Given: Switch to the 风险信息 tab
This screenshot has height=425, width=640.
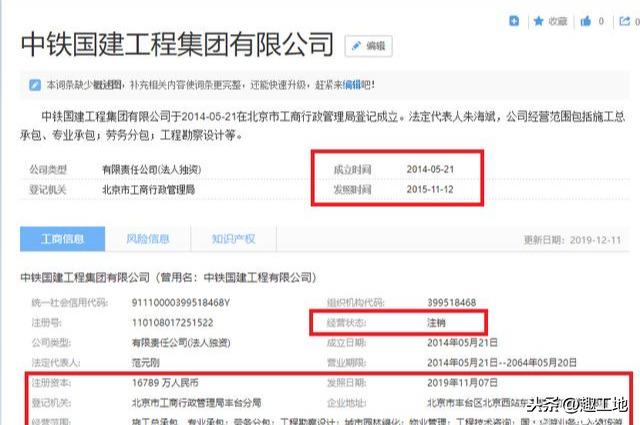Looking at the screenshot, I should [x=148, y=239].
